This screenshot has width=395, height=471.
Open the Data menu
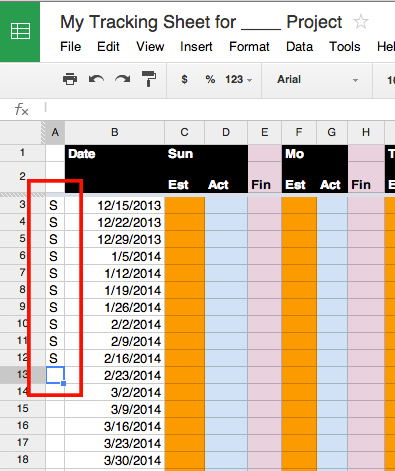point(299,47)
